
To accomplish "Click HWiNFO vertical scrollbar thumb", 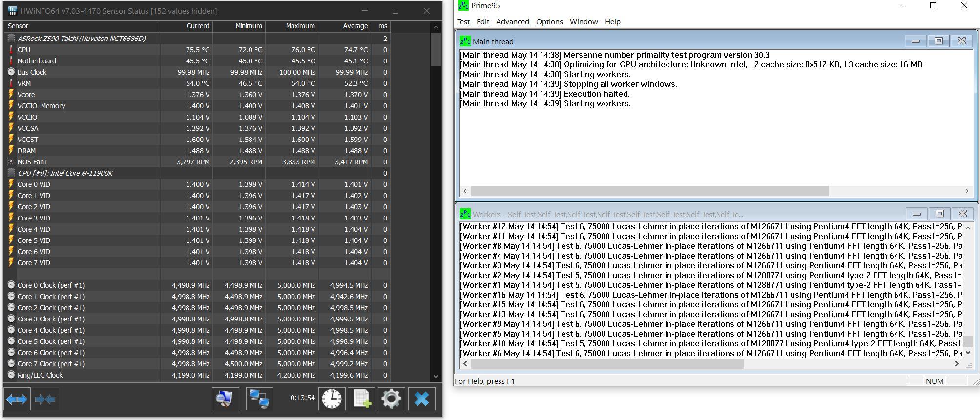I will coord(436,49).
